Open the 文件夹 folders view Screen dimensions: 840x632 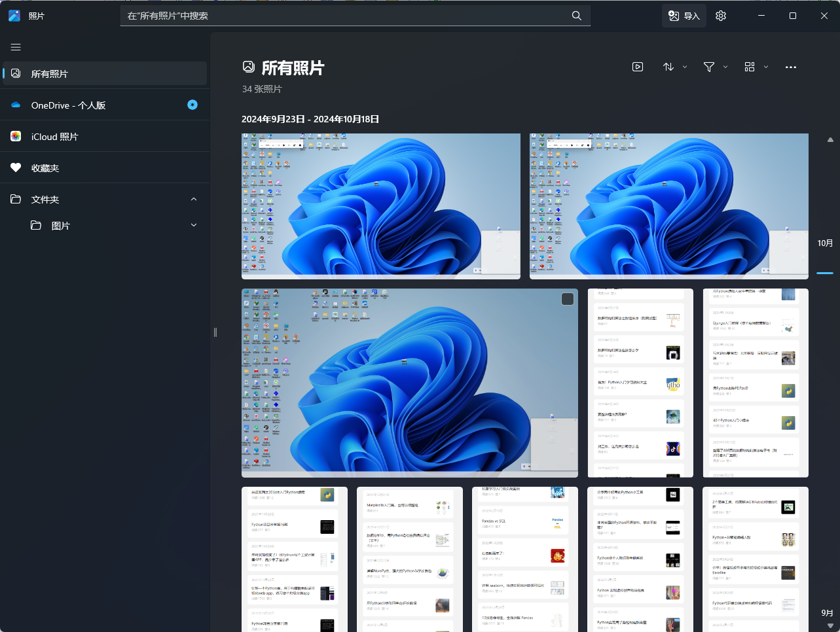pyautogui.click(x=105, y=200)
